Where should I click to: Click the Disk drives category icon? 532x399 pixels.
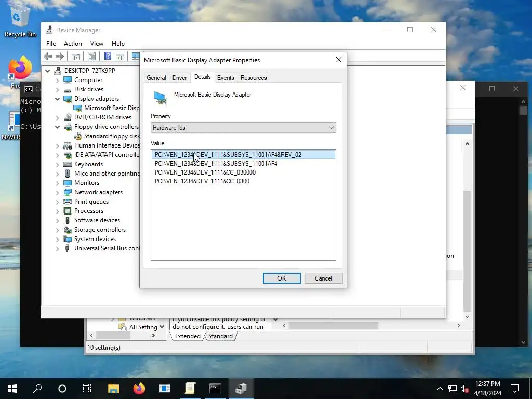pyautogui.click(x=68, y=89)
